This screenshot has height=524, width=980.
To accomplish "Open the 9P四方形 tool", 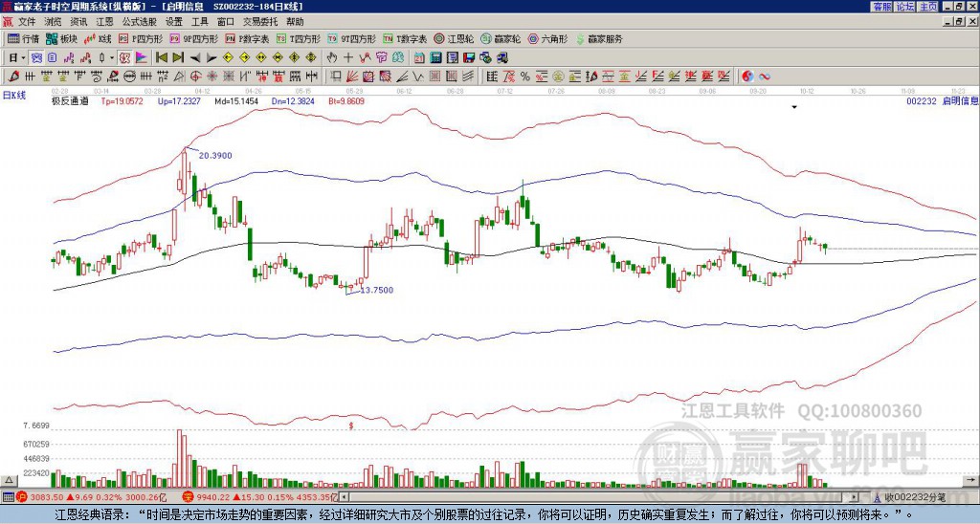I will point(193,38).
